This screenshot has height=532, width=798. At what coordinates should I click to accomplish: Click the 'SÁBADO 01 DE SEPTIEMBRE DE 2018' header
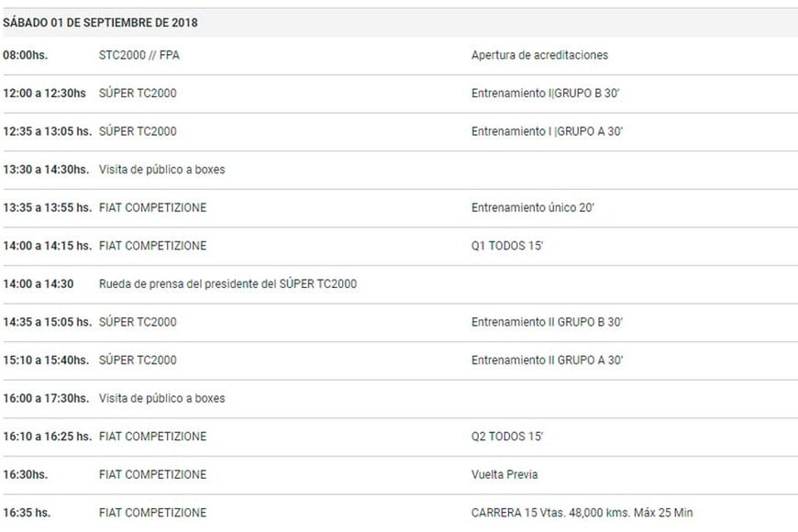pos(100,22)
